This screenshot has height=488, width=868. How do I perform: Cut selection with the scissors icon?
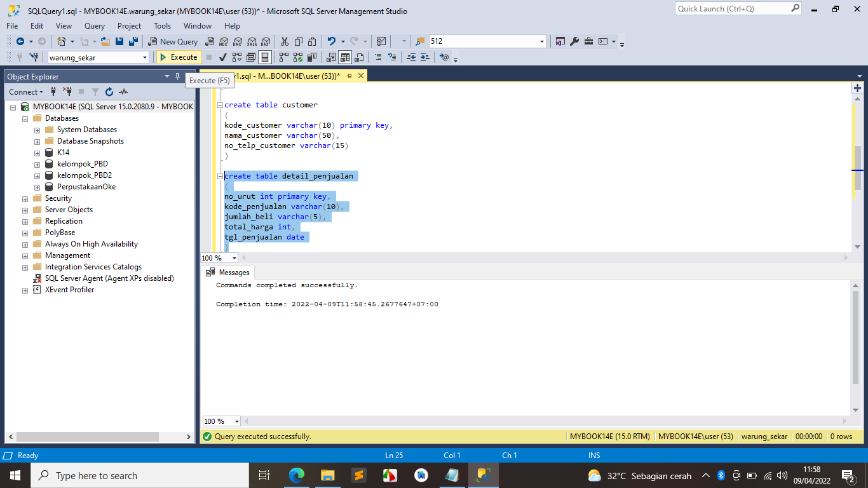284,41
